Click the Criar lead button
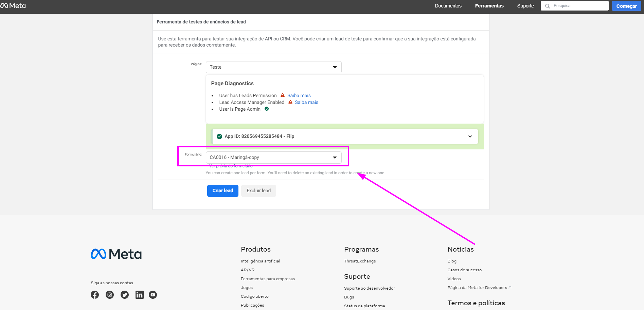Viewport: 644px width, 310px height. (x=223, y=191)
